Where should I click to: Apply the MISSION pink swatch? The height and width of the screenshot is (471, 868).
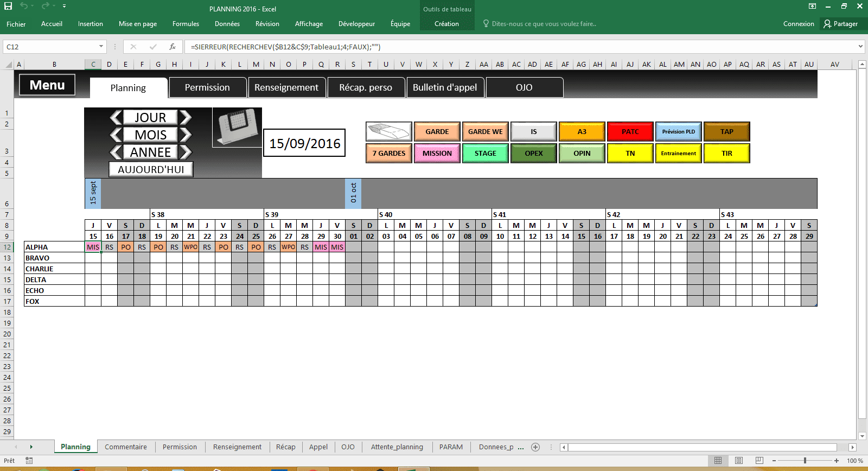click(x=437, y=154)
